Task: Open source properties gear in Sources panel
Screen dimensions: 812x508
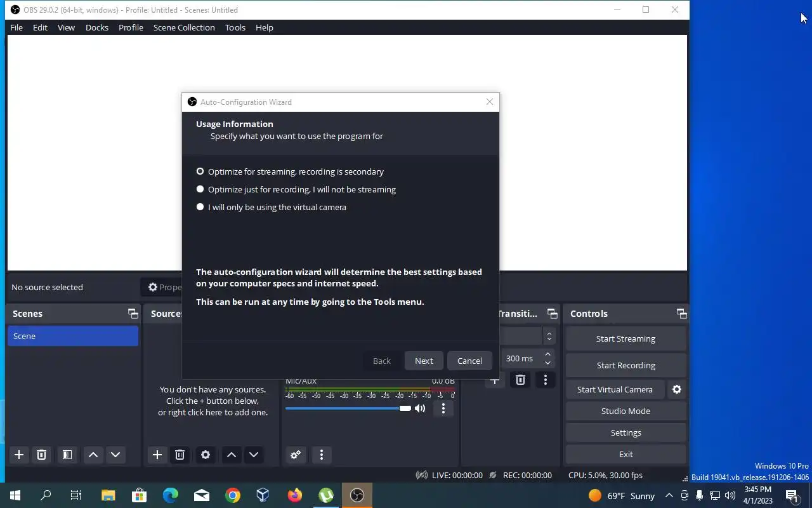Action: click(x=206, y=455)
